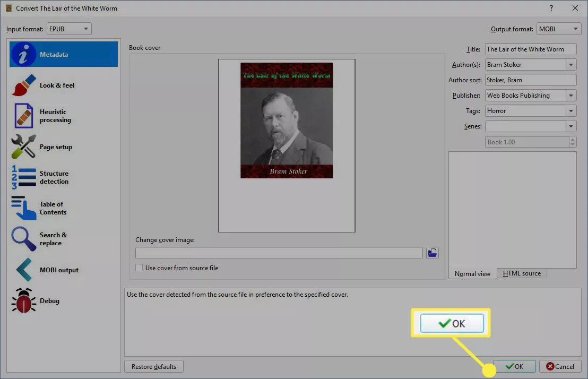Click the Title text field
Viewport: 588px width, 379px height.
(530, 49)
